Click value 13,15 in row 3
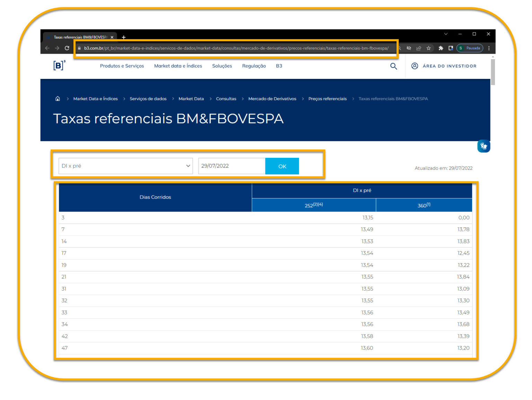 (x=368, y=218)
